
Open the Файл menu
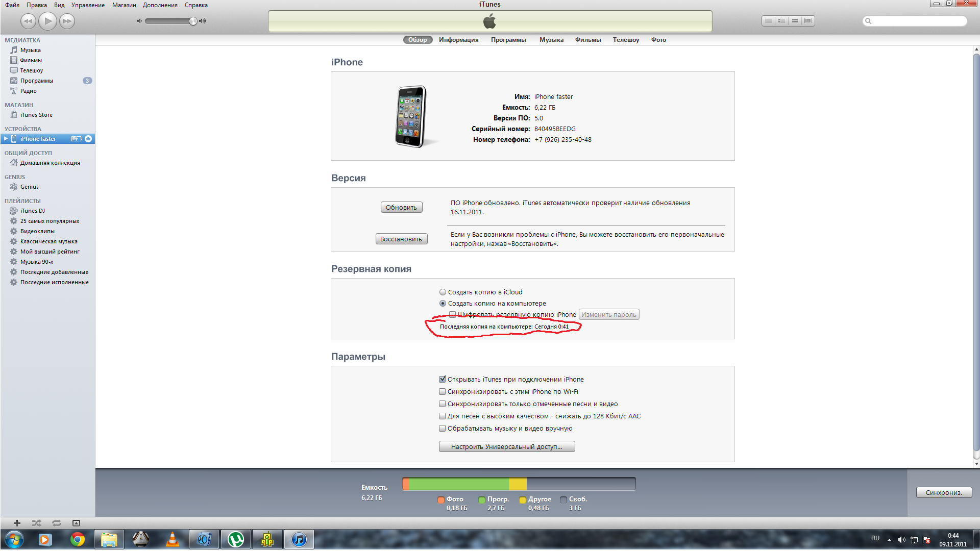tap(12, 5)
